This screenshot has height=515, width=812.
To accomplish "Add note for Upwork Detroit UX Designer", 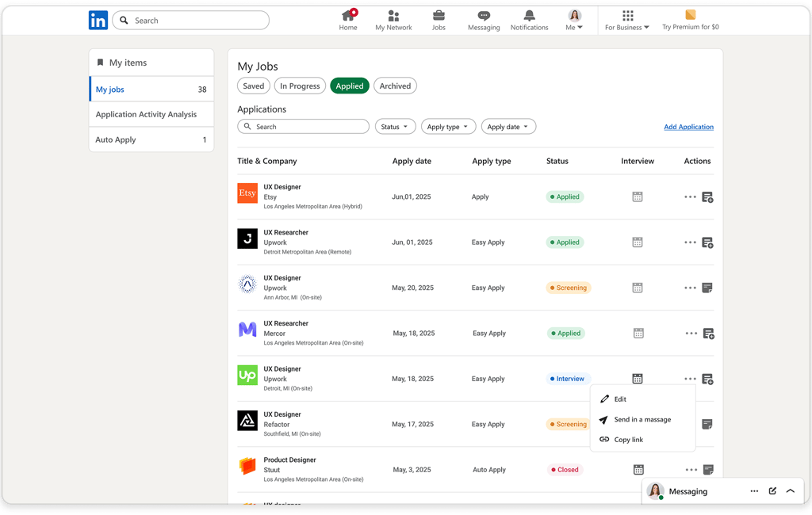I will tap(707, 380).
